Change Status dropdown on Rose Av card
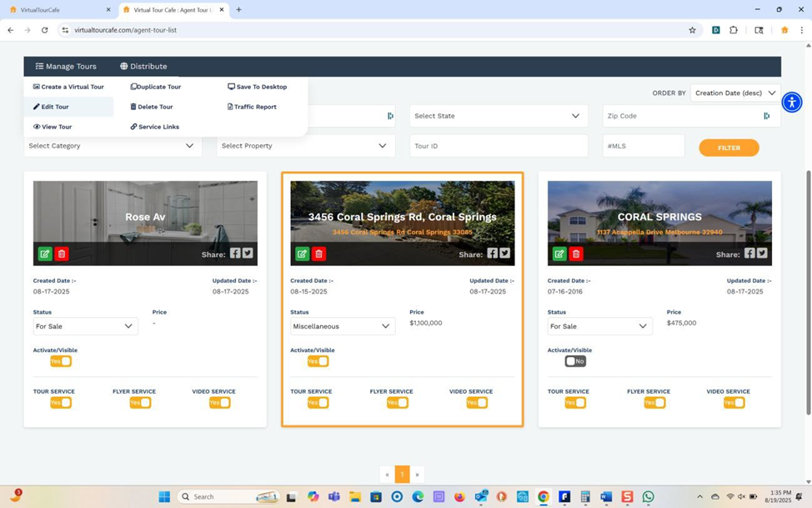 [x=85, y=326]
